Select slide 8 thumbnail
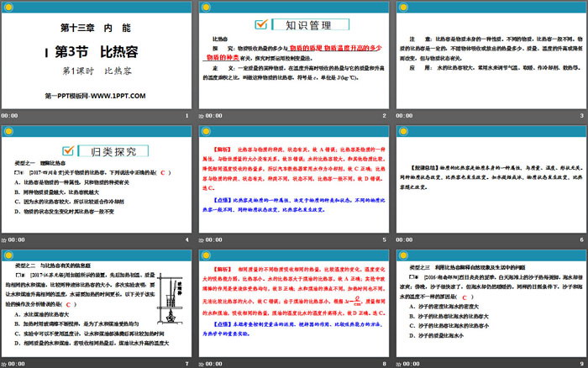This screenshot has height=368, width=588. coord(294,303)
